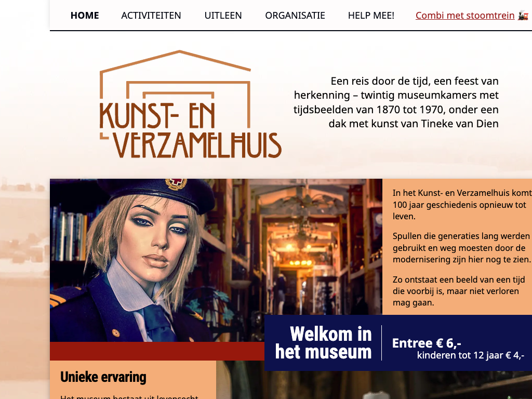Click the roof outline of the logo
The width and height of the screenshot is (532, 399).
(176, 61)
